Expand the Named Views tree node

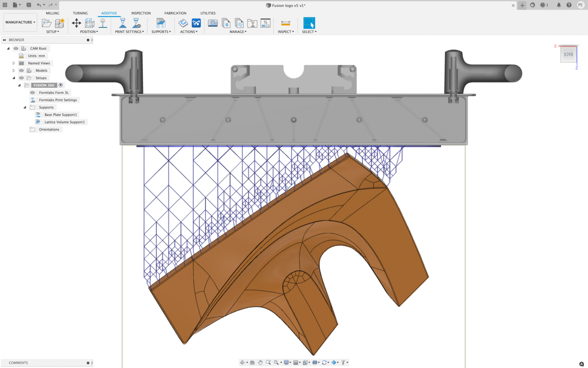click(x=14, y=63)
